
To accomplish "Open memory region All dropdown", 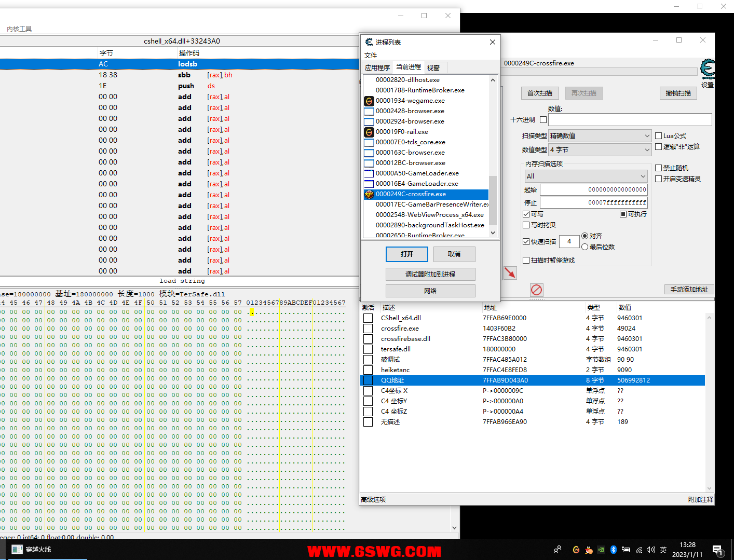I will (586, 176).
